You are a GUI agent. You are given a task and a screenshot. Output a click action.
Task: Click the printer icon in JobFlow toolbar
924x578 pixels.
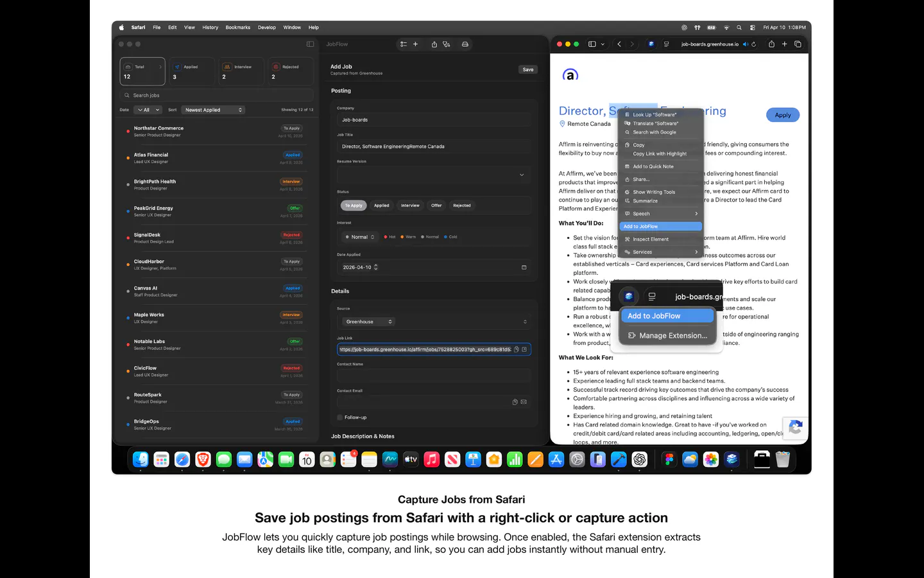[x=465, y=44]
